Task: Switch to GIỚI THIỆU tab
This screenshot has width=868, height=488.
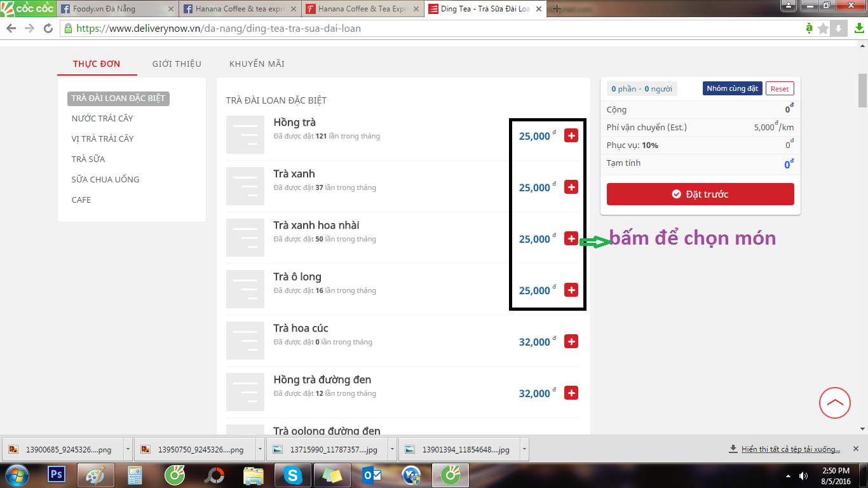Action: pyautogui.click(x=177, y=64)
